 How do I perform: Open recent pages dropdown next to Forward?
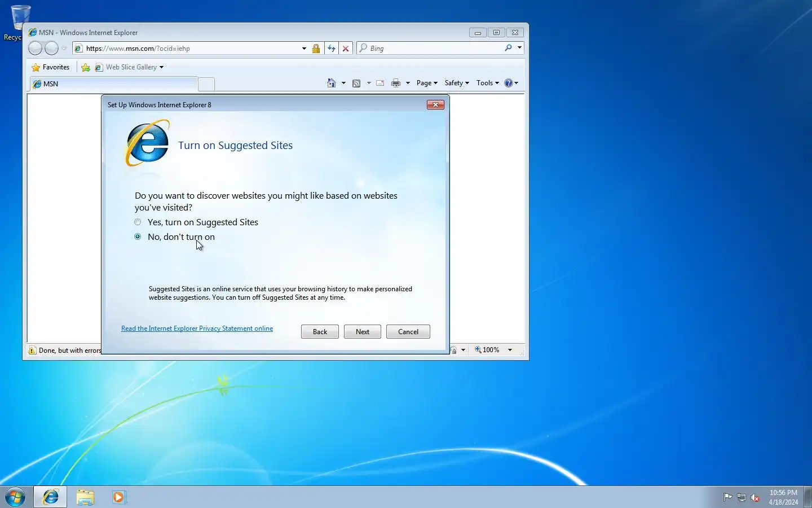[64, 49]
